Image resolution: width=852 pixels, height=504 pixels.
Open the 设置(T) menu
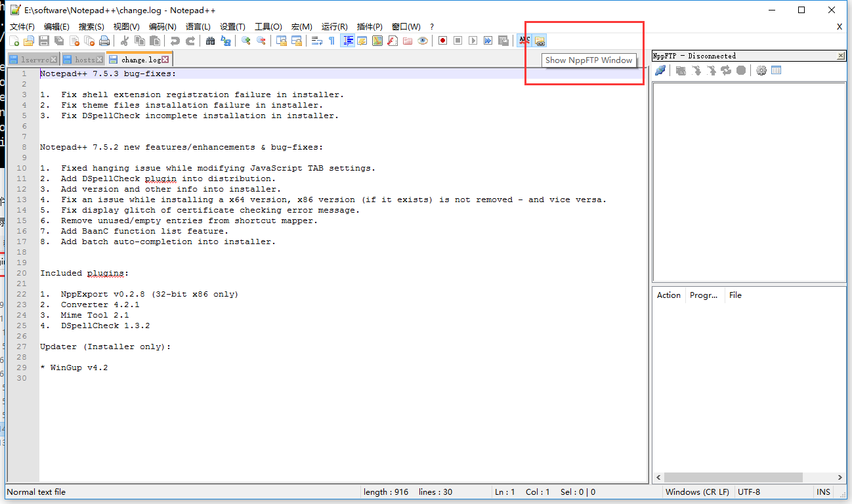pyautogui.click(x=232, y=27)
